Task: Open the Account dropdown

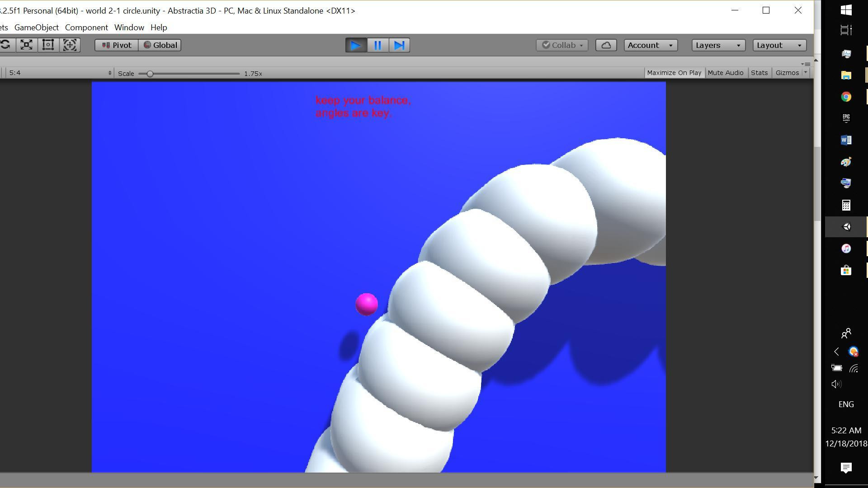Action: click(651, 45)
